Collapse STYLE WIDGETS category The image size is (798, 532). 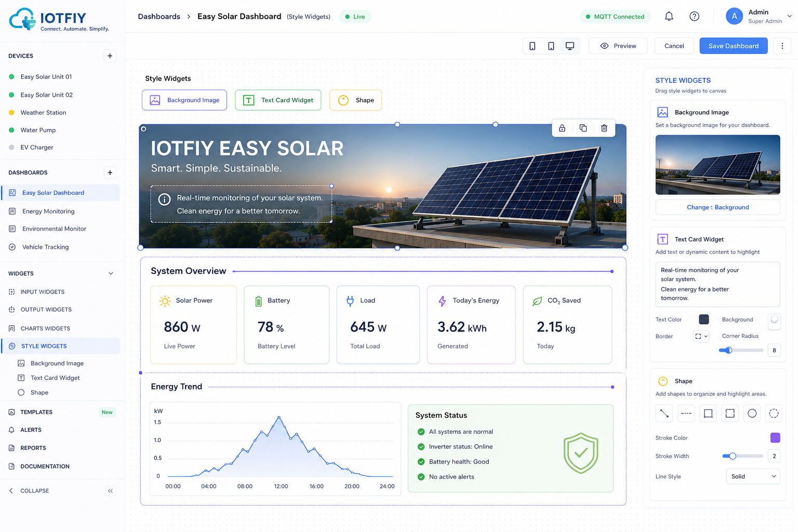(61, 346)
